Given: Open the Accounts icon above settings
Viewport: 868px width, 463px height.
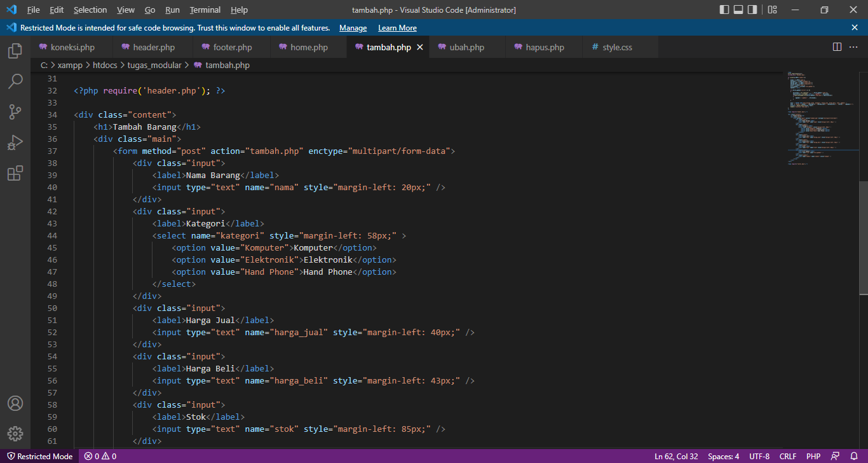Looking at the screenshot, I should [15, 403].
